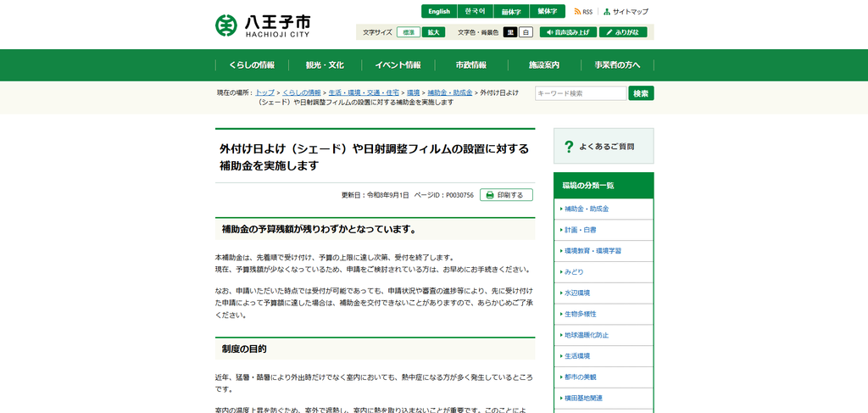Screen dimensions: 868x413
Task: Open sidebar item 横田基地関連
Action: (604, 398)
